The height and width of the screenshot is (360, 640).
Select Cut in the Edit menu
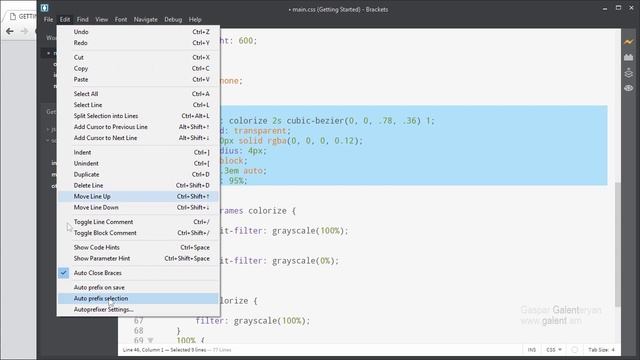click(138, 58)
